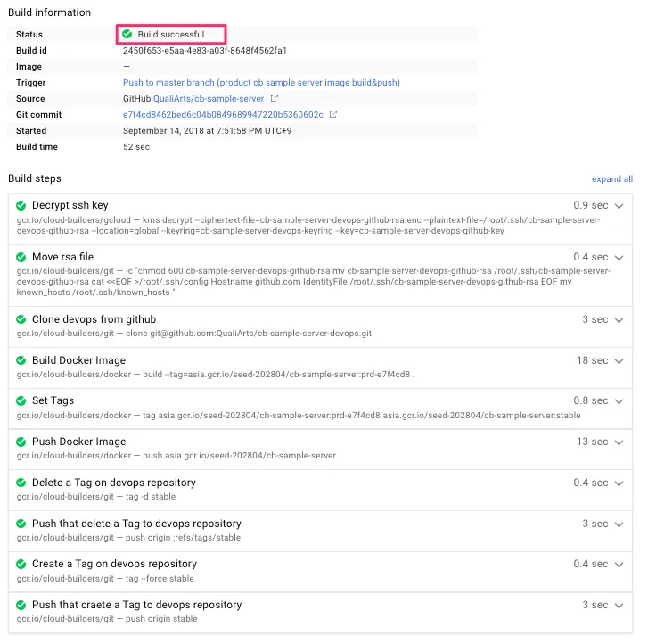Screen dimensions: 648x644
Task: Expand the Decrypt ssh key step chevron
Action: pos(619,205)
